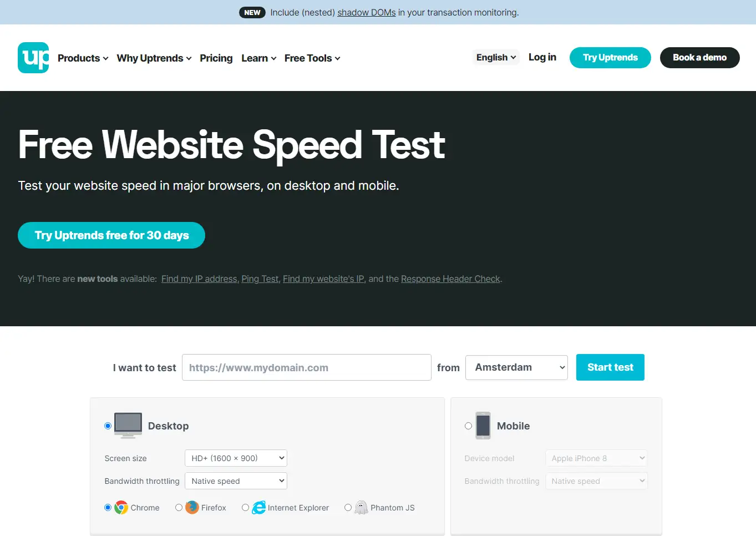Expand the Learn menu

(x=259, y=58)
